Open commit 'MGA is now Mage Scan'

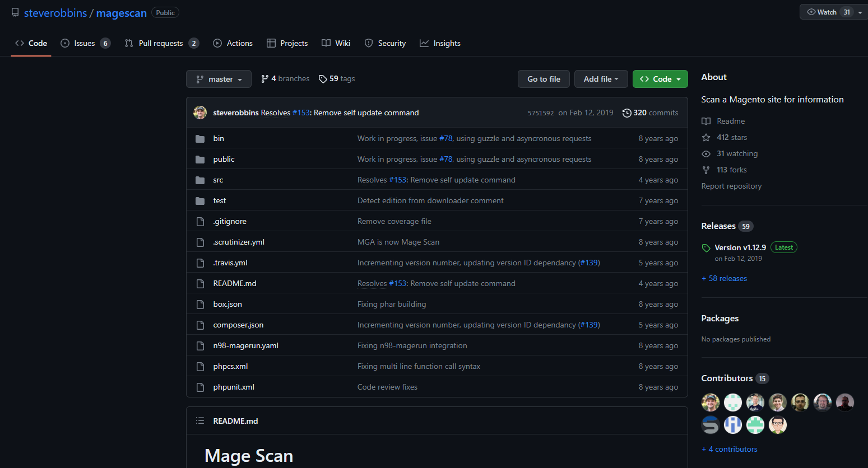[398, 242]
